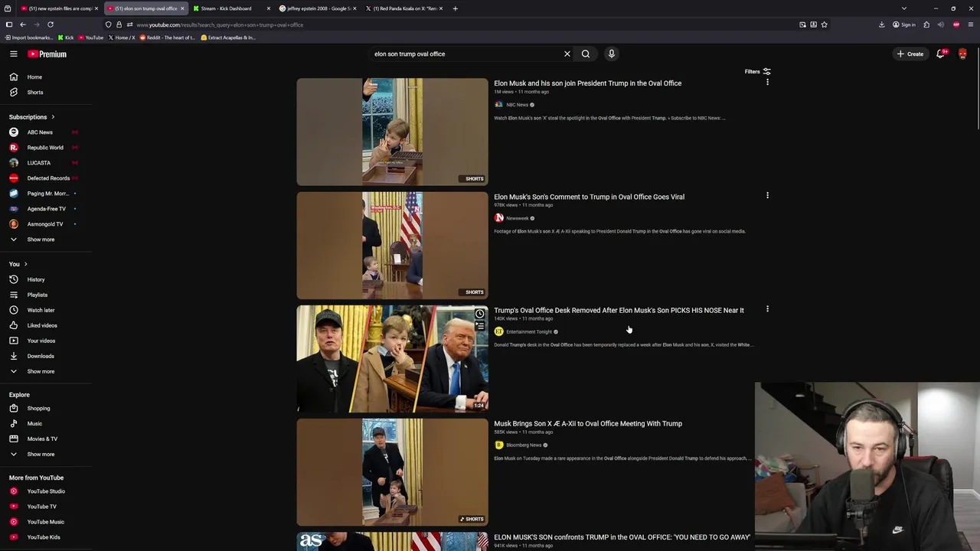The image size is (980, 551).
Task: Reload the page from browser toolbar
Action: pyautogui.click(x=51, y=24)
